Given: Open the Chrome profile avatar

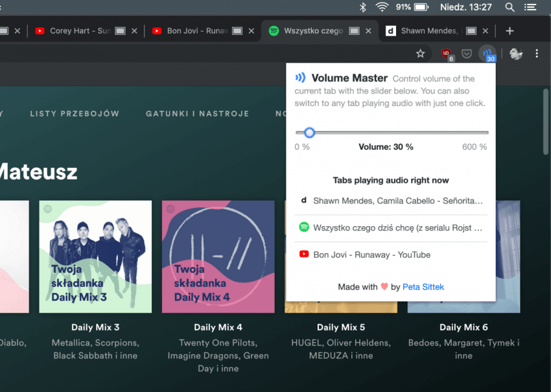Looking at the screenshot, I should click(x=516, y=54).
